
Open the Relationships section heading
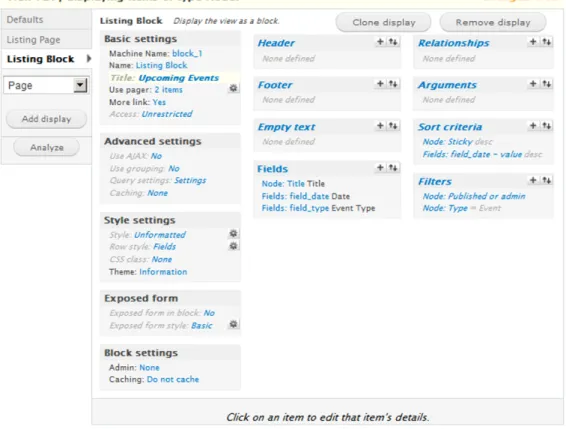[x=454, y=43]
